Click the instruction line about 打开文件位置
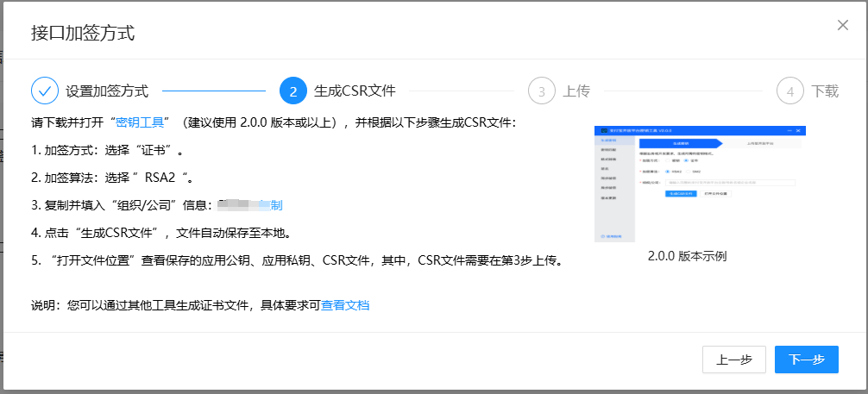This screenshot has width=868, height=394. pos(298,260)
